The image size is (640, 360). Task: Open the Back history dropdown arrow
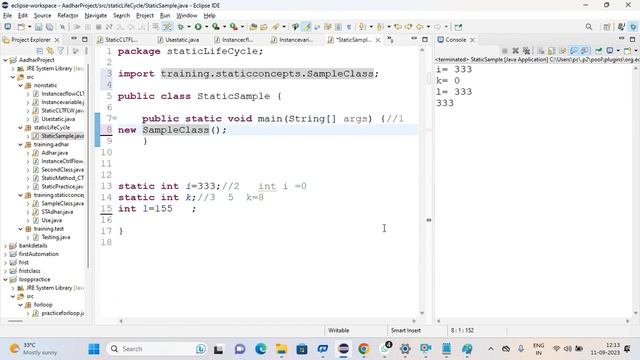pos(428,27)
